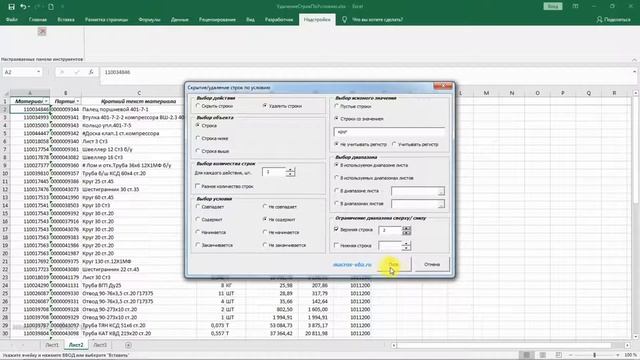Image resolution: width=640 pixels, height=360 pixels.
Task: Increase the Верхняя строка value with spinner
Action: point(406,228)
